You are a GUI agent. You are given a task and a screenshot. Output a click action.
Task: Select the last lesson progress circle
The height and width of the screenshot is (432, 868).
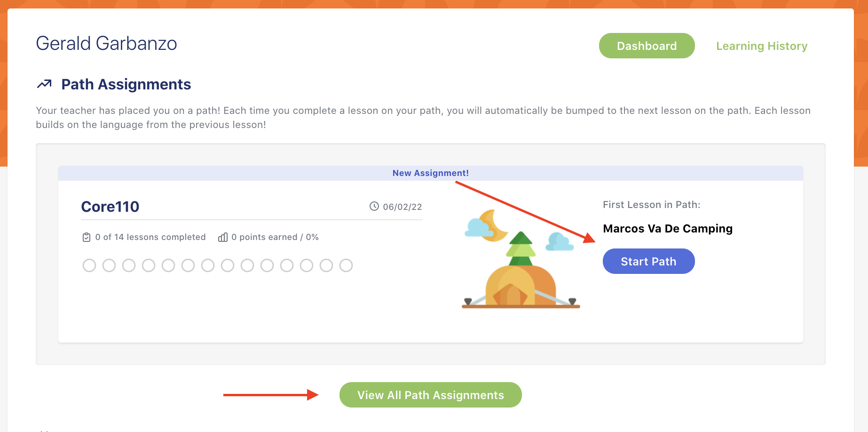(346, 265)
